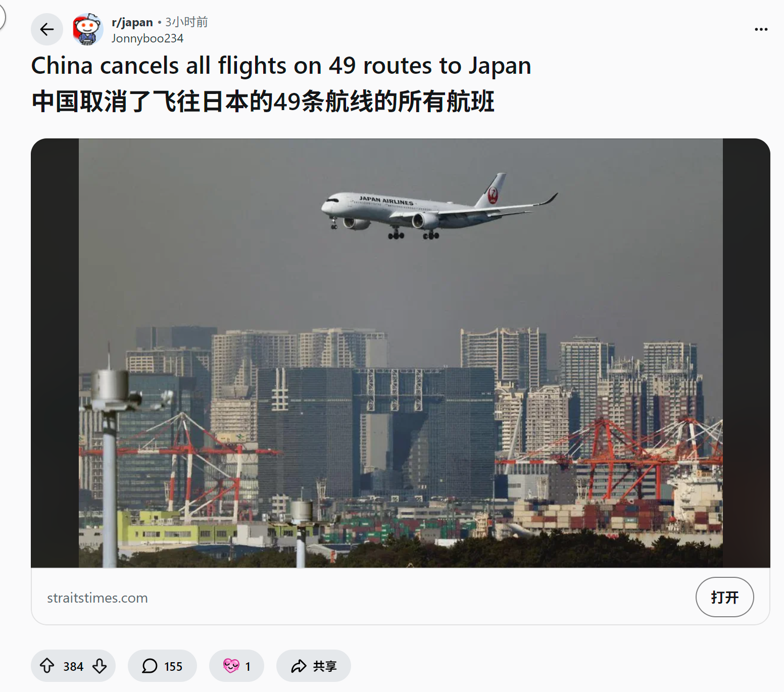
Task: Open Jonnyboo234 user profile
Action: click(148, 38)
